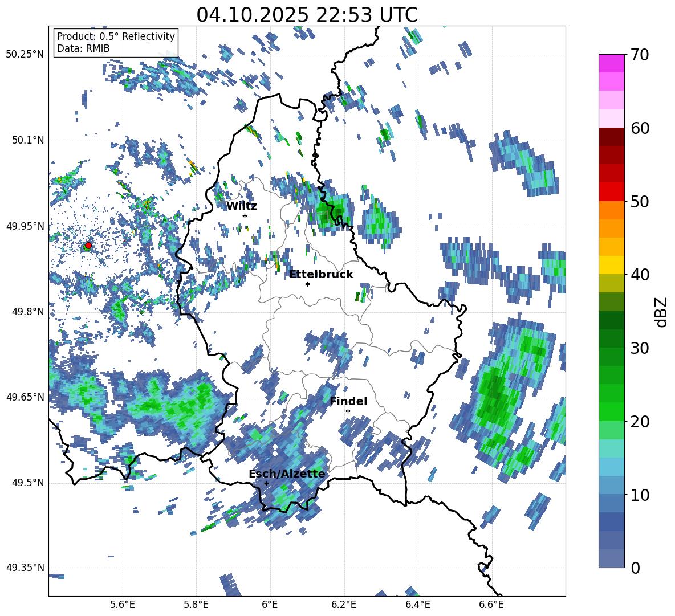The width and height of the screenshot is (675, 616).
Task: Click the 20 colorbar tick label
Action: tap(639, 421)
